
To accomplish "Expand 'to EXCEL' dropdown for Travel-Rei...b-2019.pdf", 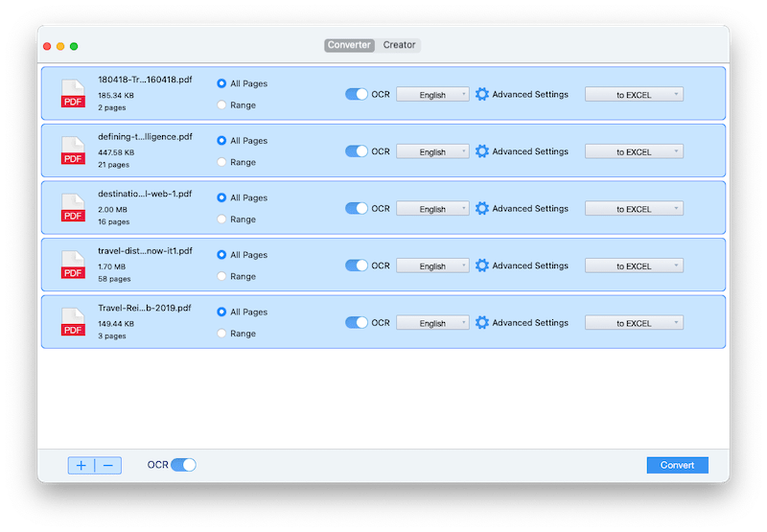I will (634, 323).
